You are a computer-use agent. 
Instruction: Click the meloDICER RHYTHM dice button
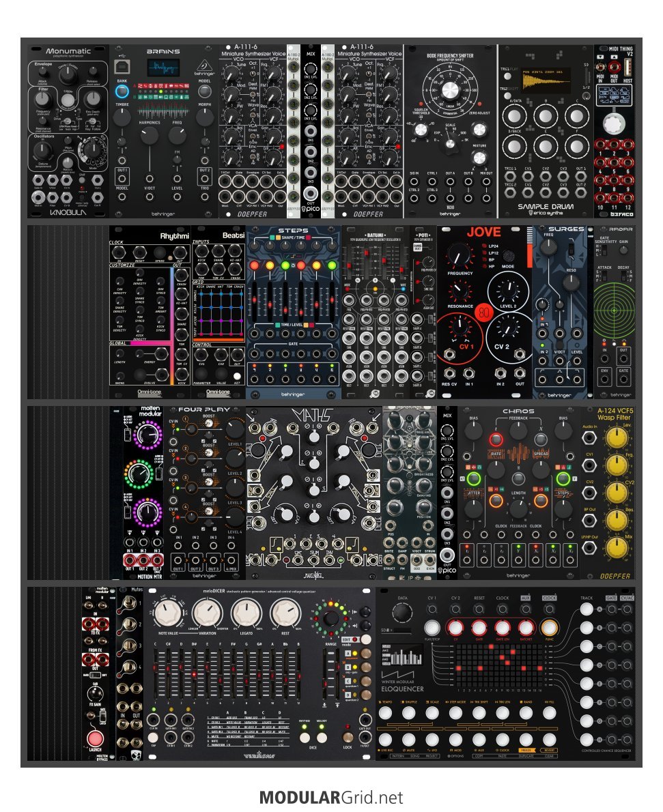[305, 737]
